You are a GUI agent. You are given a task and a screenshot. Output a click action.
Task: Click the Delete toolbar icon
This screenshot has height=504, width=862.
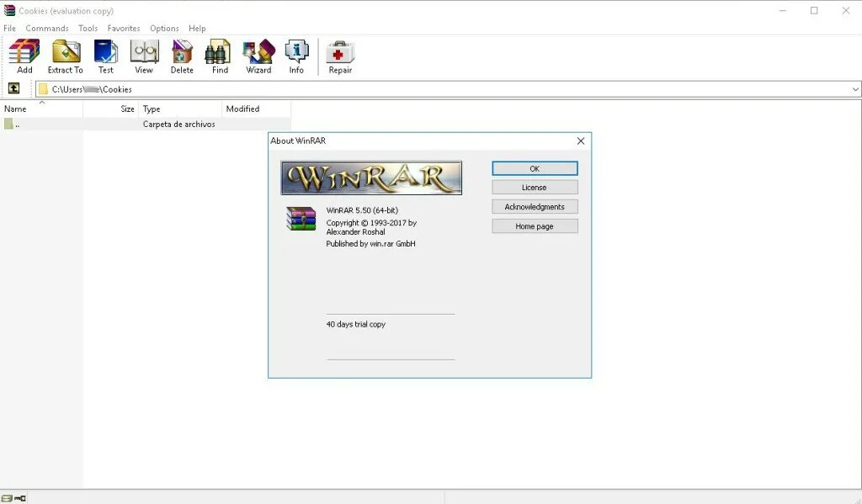(x=182, y=56)
